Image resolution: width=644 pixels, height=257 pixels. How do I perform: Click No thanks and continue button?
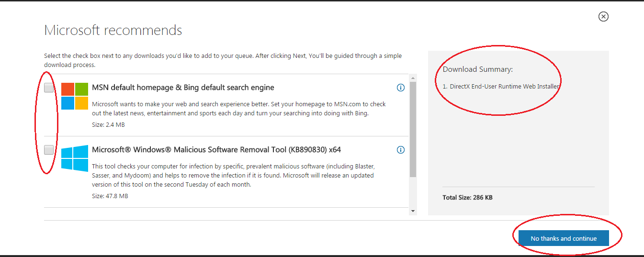[x=564, y=238]
